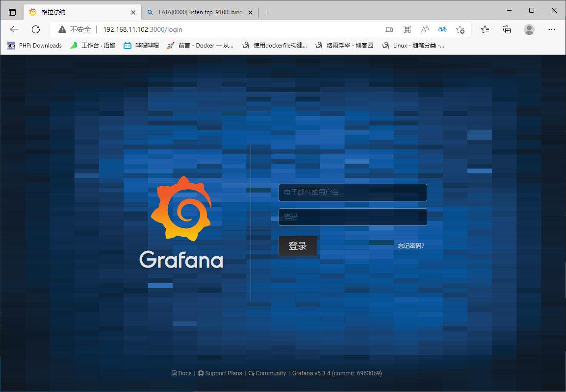Open the Support Plans footer link
The height and width of the screenshot is (392, 566).
point(220,373)
